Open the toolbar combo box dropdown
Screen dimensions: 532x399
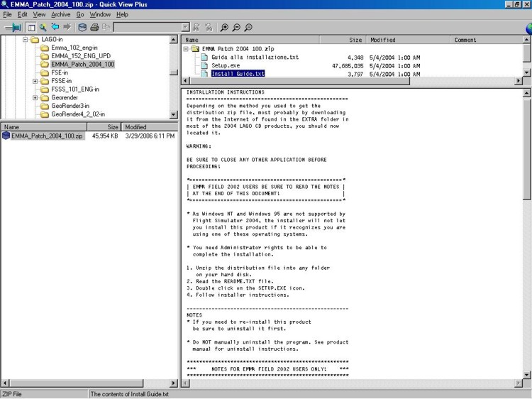point(185,27)
